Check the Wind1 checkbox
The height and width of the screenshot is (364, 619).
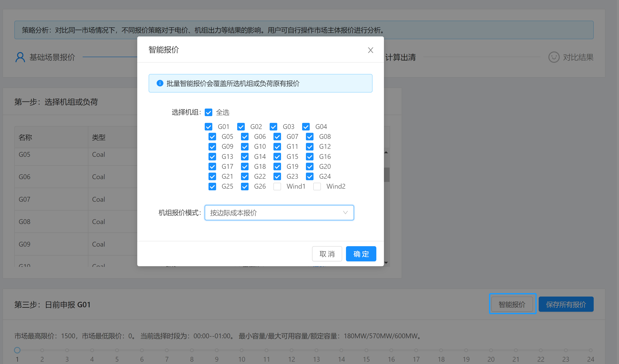click(x=277, y=186)
